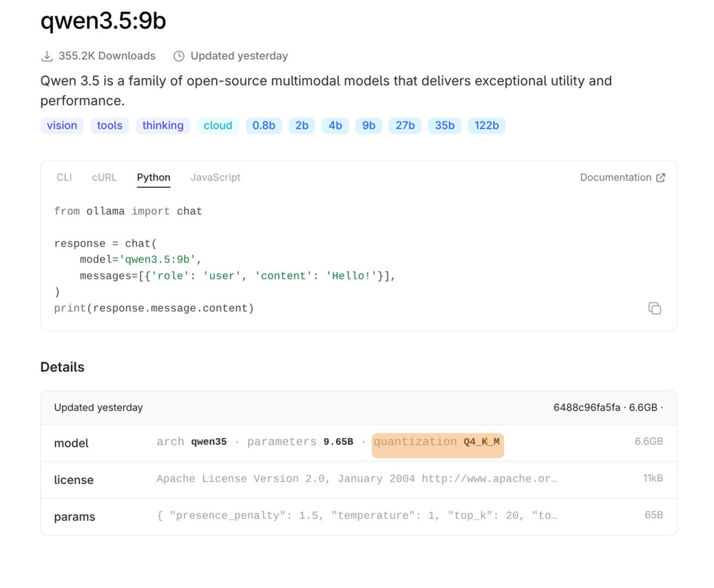Select the 27b size tag
This screenshot has width=714, height=588.
405,125
